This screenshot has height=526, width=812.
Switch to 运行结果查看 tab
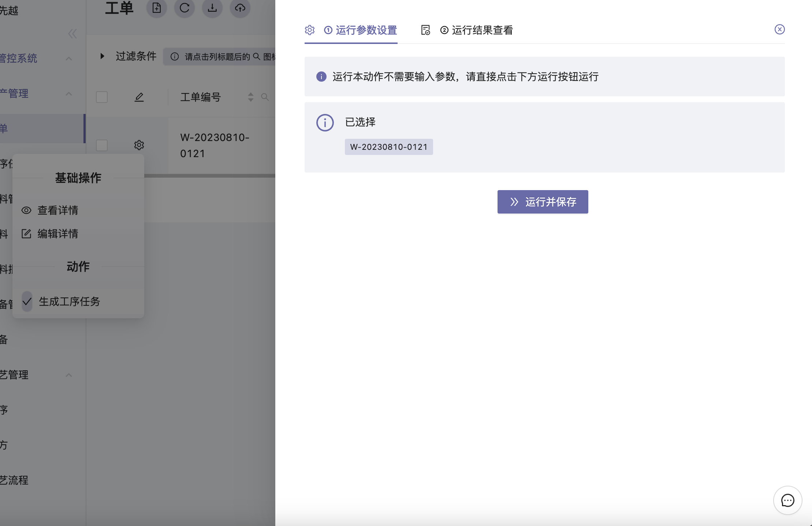coord(482,30)
